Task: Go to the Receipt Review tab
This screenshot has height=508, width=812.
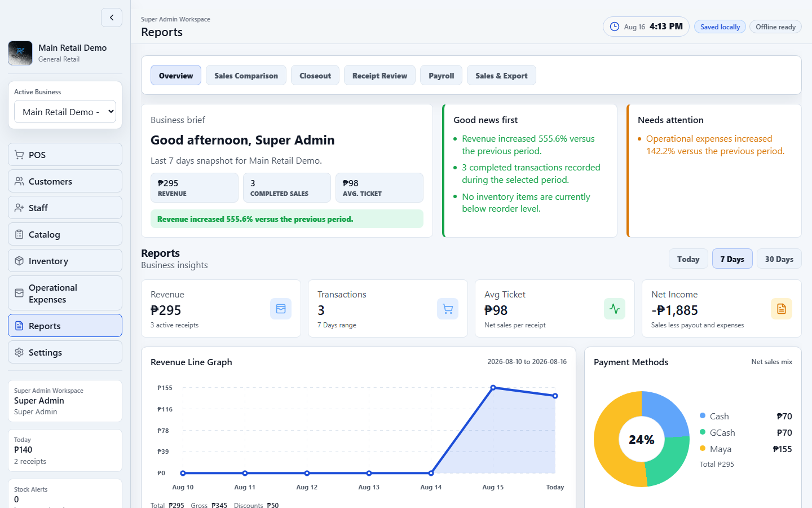Action: click(379, 75)
